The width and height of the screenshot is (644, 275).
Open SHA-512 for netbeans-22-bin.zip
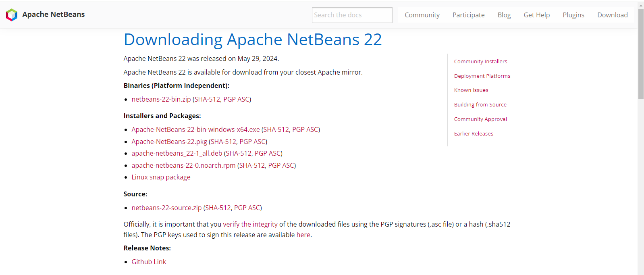[x=207, y=99]
